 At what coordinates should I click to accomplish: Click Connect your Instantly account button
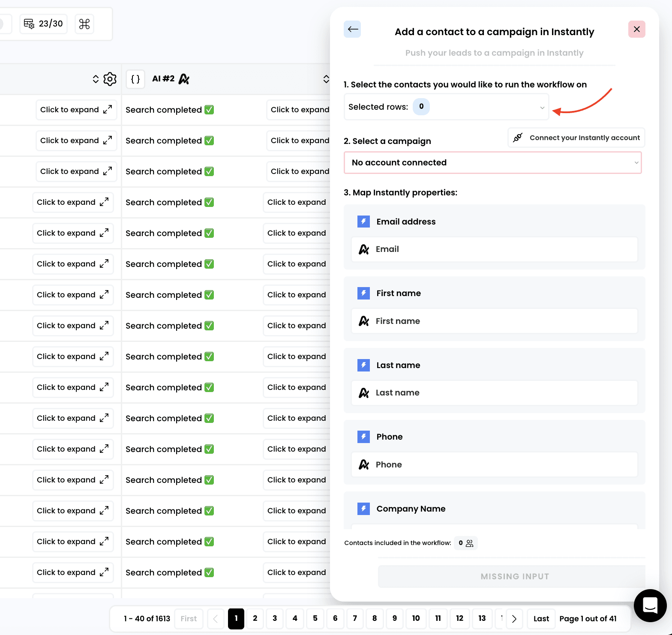(x=576, y=138)
